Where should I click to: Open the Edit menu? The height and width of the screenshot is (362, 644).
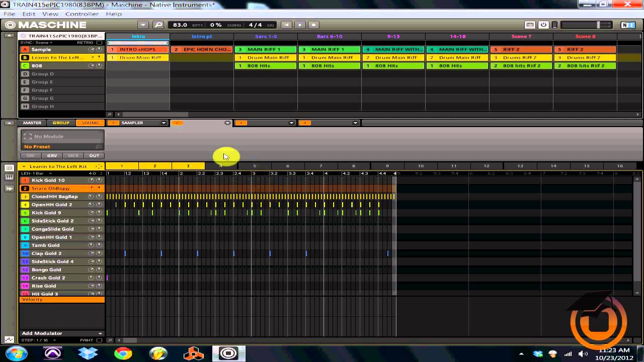point(29,14)
